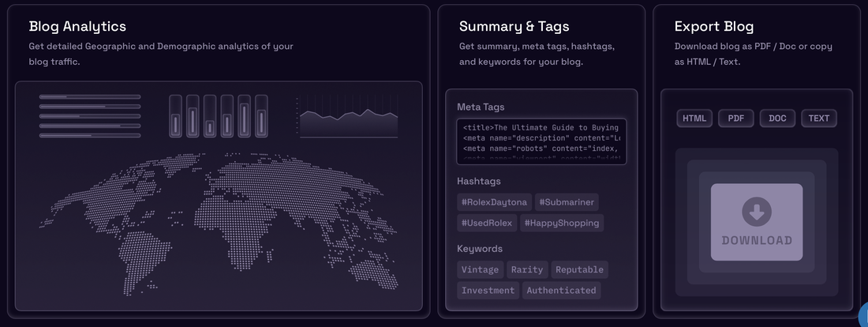868x327 pixels.
Task: Select the Investment keyword chip
Action: click(488, 291)
